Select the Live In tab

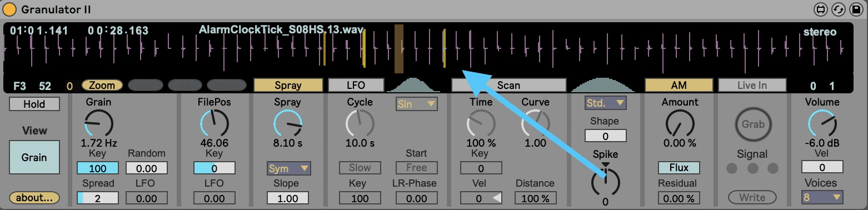click(752, 85)
